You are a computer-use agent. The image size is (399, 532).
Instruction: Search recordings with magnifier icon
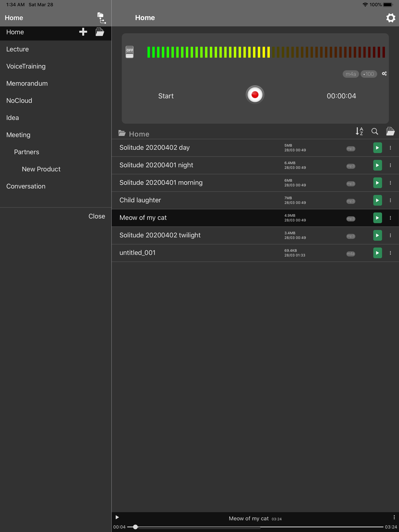pos(374,131)
